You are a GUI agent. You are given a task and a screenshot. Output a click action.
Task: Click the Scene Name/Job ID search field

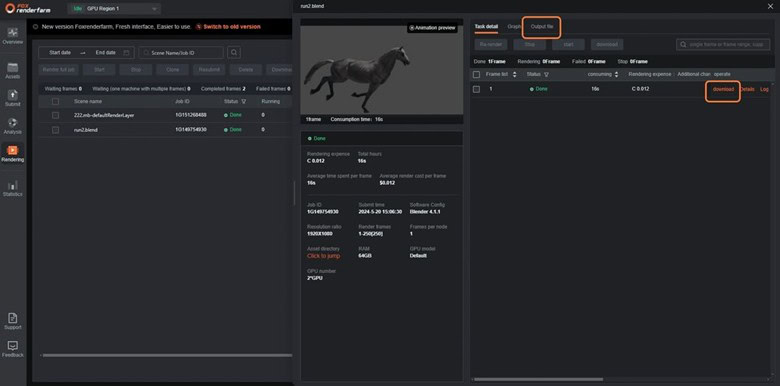[181, 53]
